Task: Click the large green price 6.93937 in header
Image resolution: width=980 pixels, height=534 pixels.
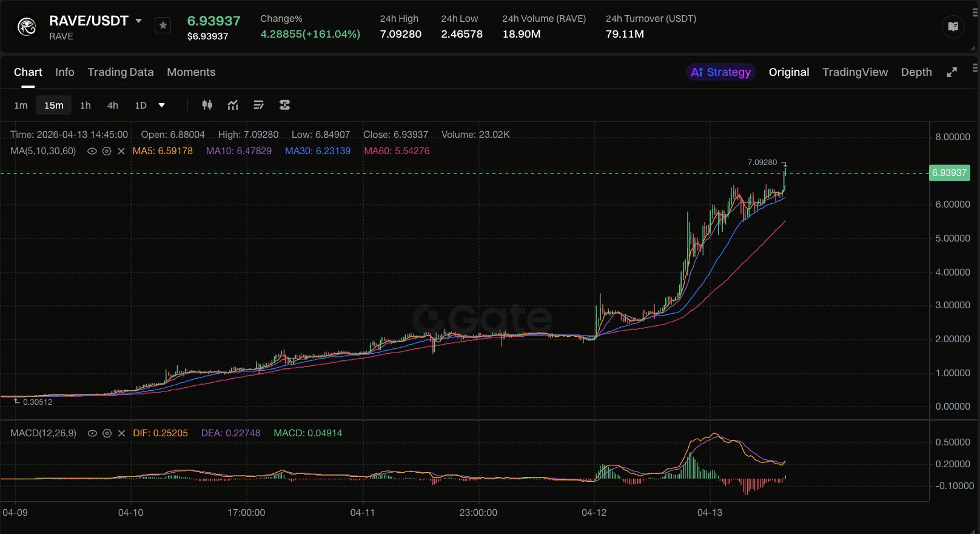Action: [213, 21]
